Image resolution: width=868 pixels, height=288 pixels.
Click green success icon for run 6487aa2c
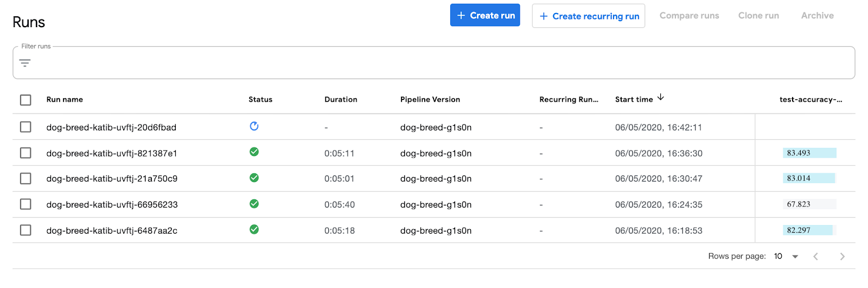tap(254, 229)
